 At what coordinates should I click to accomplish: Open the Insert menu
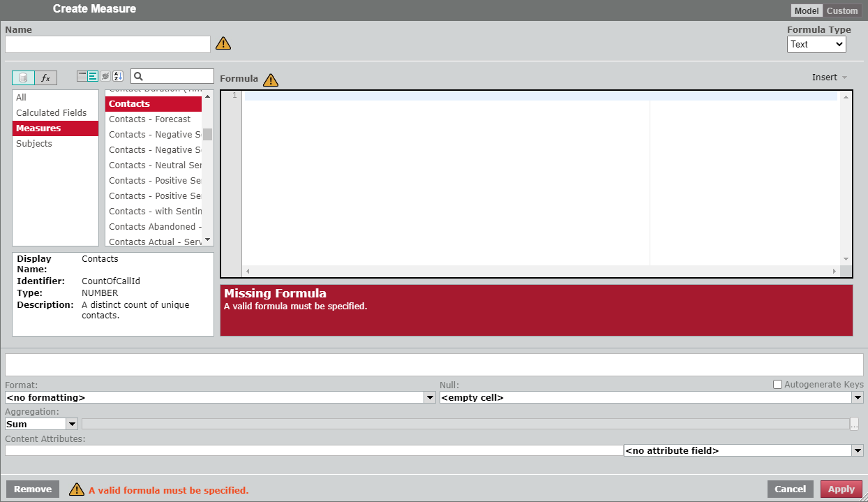(829, 77)
